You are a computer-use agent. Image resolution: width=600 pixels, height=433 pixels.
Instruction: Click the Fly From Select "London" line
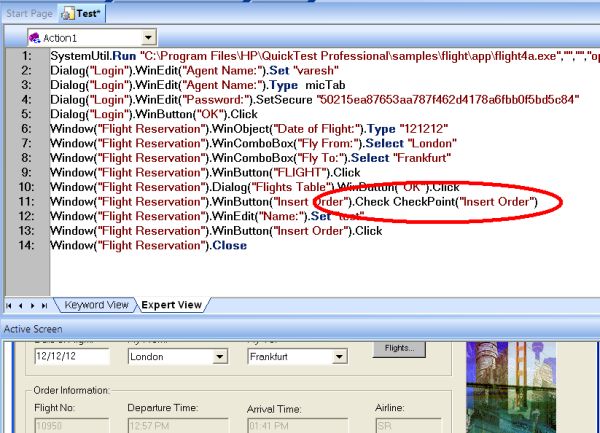tap(253, 143)
